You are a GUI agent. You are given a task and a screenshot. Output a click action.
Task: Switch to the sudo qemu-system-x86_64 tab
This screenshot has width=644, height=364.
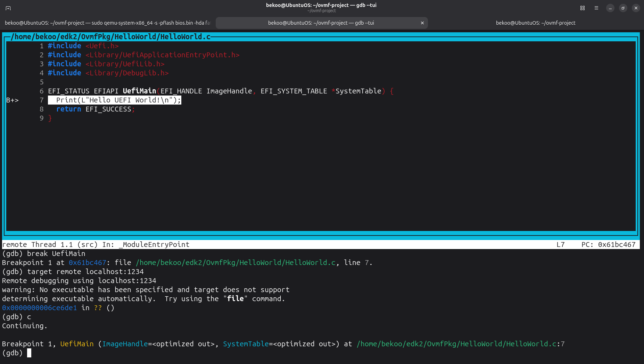(x=107, y=23)
